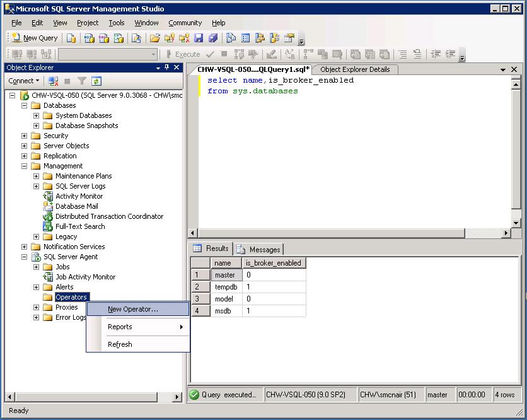Open the Registered Servers window icon
Image resolution: width=527 pixels, height=420 pixels.
tap(231, 38)
